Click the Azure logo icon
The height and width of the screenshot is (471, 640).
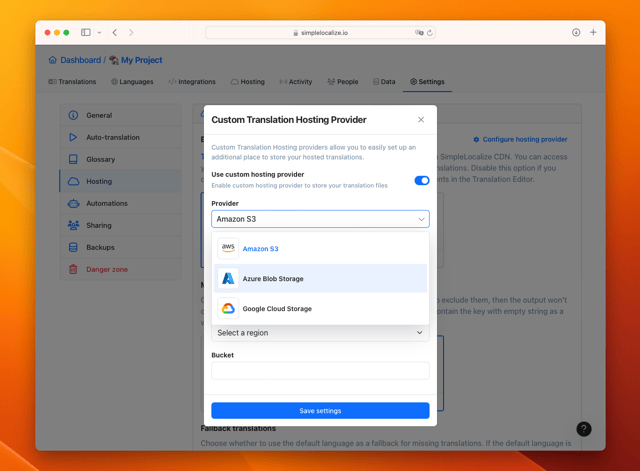(228, 278)
